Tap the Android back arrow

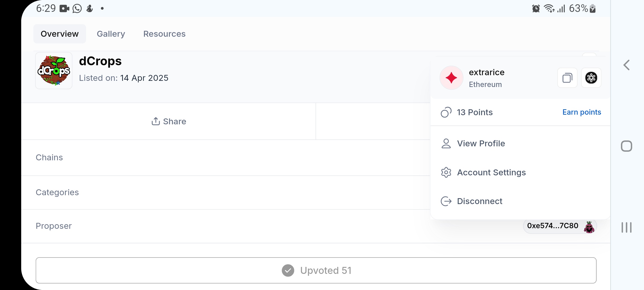(627, 65)
